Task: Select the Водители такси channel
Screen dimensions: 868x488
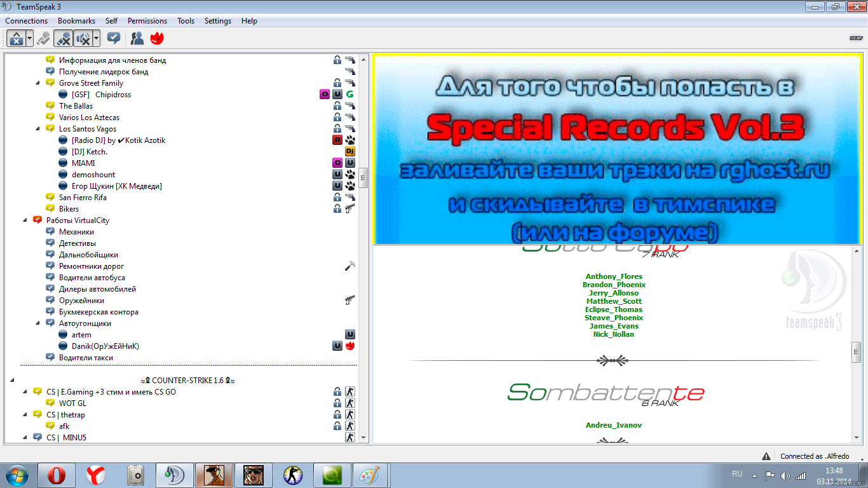Action: click(86, 358)
